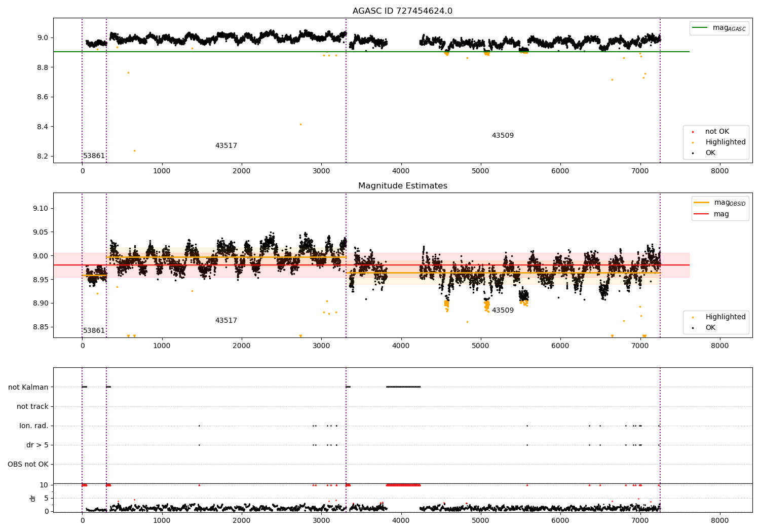
Task: Click x-axis tick '6000' under middle plot
Action: coord(560,346)
